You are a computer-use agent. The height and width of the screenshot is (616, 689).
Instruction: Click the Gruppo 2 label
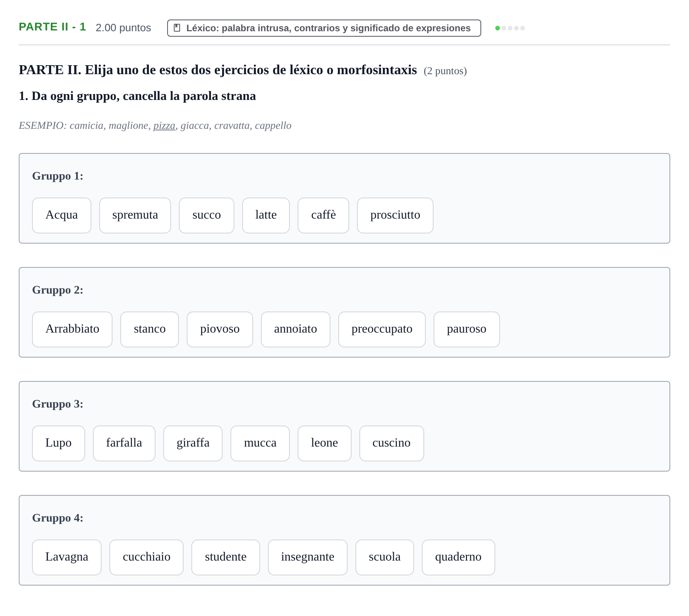(58, 290)
